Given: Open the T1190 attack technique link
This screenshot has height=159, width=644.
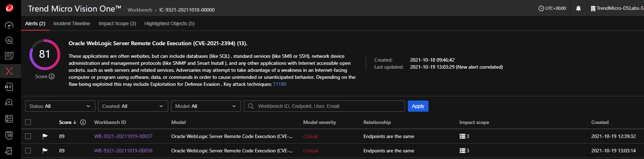Looking at the screenshot, I should tap(279, 84).
